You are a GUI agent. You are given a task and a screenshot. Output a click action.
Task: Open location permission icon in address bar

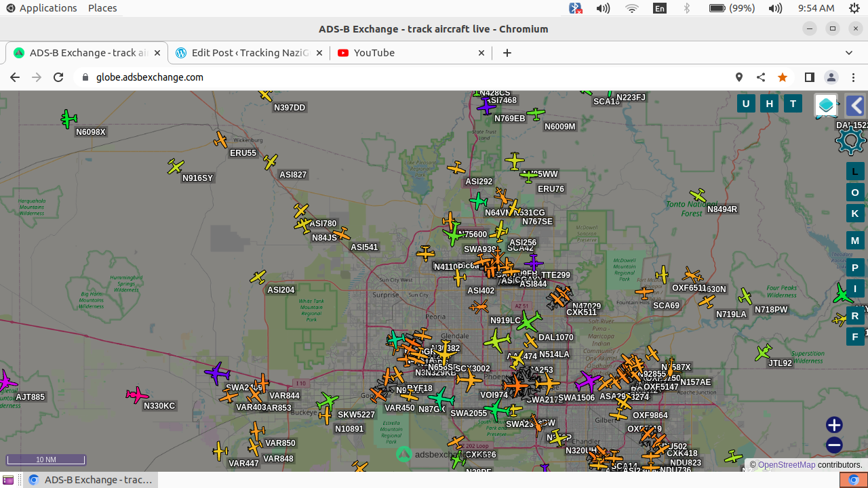739,77
